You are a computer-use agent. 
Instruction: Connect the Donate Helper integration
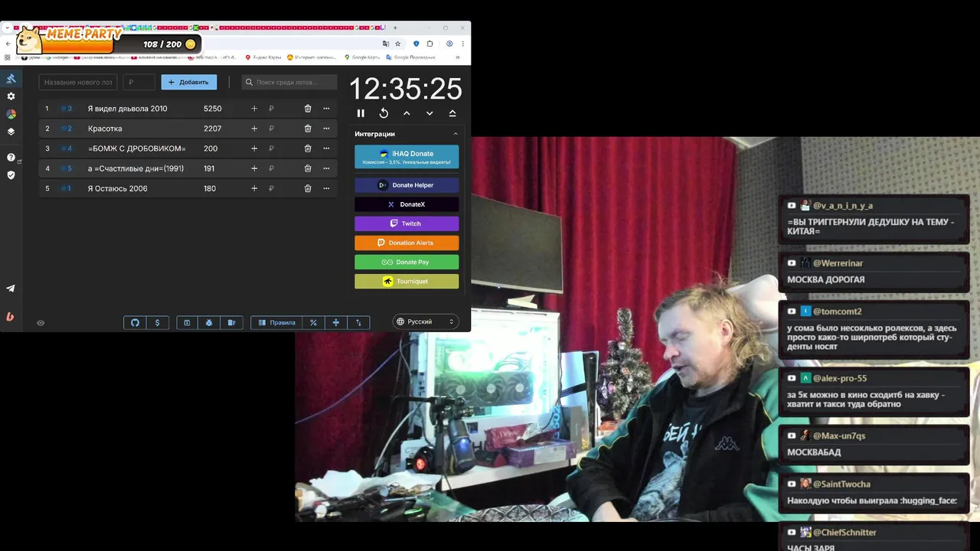[407, 185]
